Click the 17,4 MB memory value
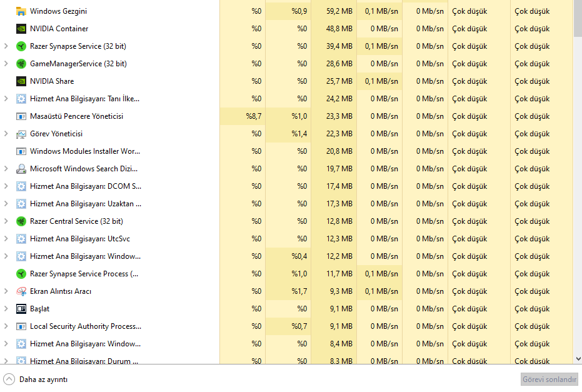 coord(339,186)
